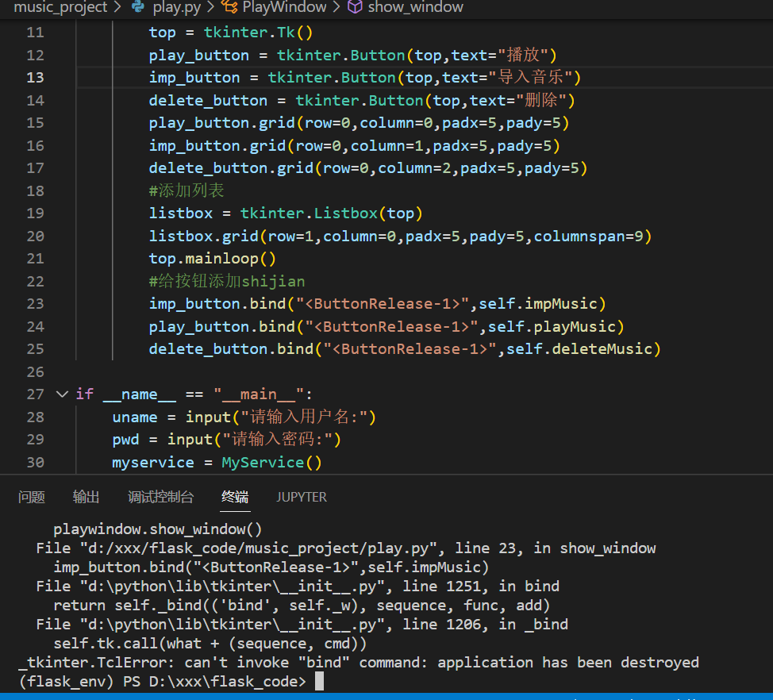The image size is (773, 700).
Task: Click MyService() on line 30
Action: coord(271,463)
